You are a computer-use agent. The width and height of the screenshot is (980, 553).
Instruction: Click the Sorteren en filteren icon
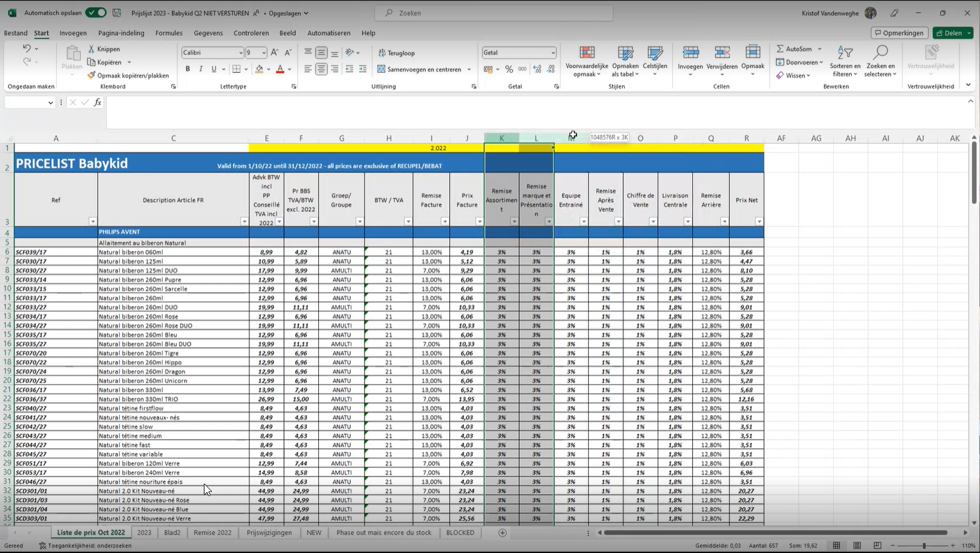[x=845, y=52]
